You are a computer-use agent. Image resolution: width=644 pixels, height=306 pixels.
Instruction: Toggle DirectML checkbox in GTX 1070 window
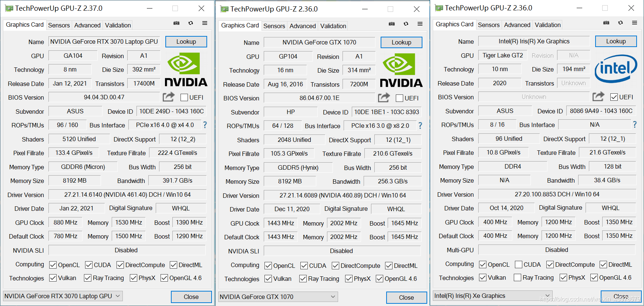point(389,266)
